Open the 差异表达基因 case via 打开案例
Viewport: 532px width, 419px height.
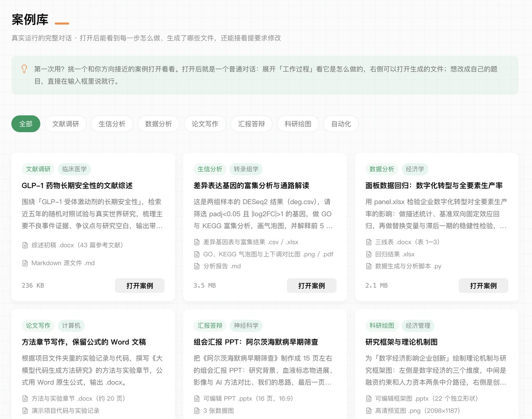pos(312,285)
